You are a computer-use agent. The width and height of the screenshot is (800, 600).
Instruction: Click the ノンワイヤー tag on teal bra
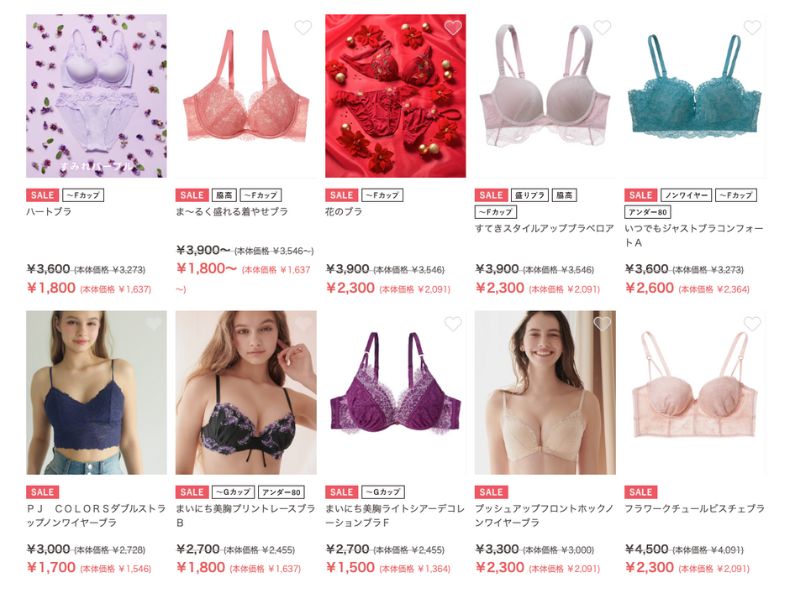click(x=686, y=195)
